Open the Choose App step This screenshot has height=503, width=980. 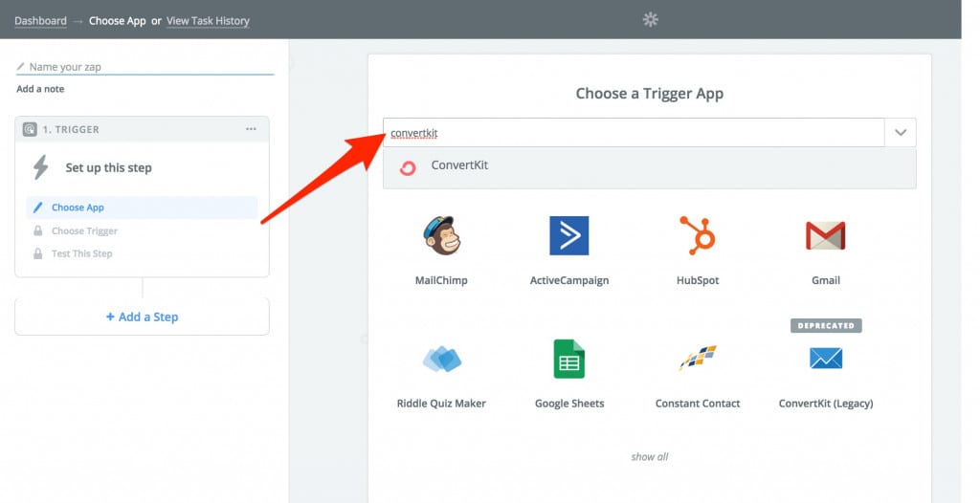click(142, 208)
